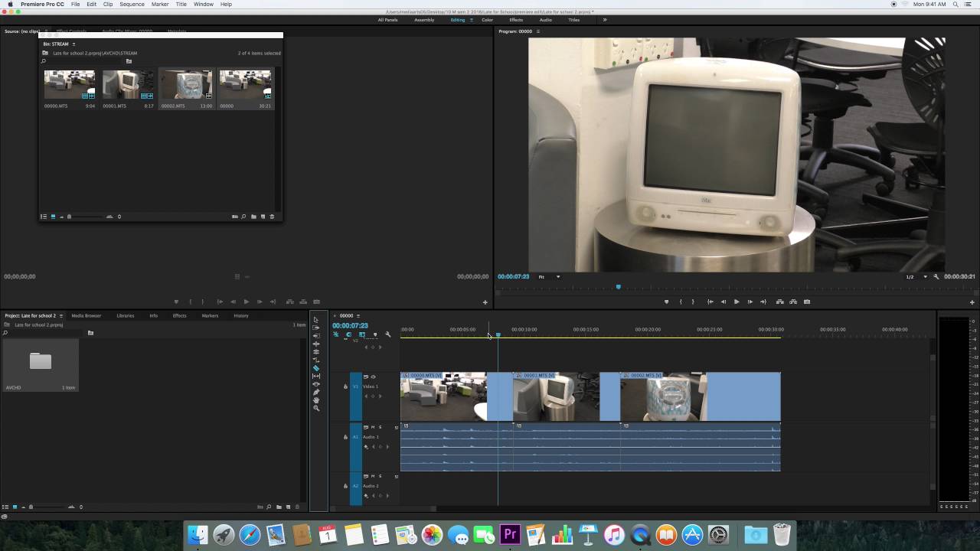Select the Slip tool
The image size is (980, 551).
(316, 376)
